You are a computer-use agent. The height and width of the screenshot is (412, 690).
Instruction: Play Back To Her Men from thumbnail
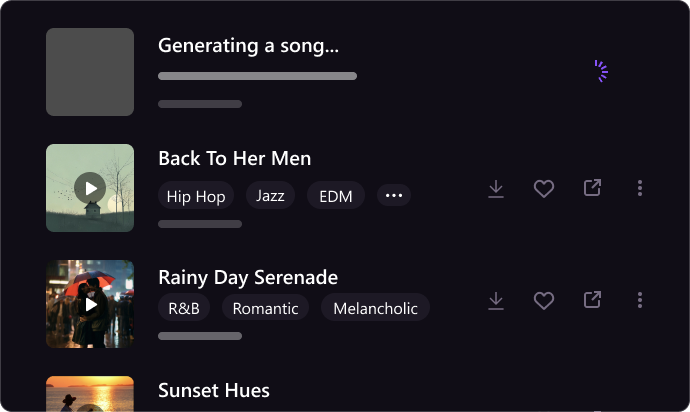tap(90, 188)
